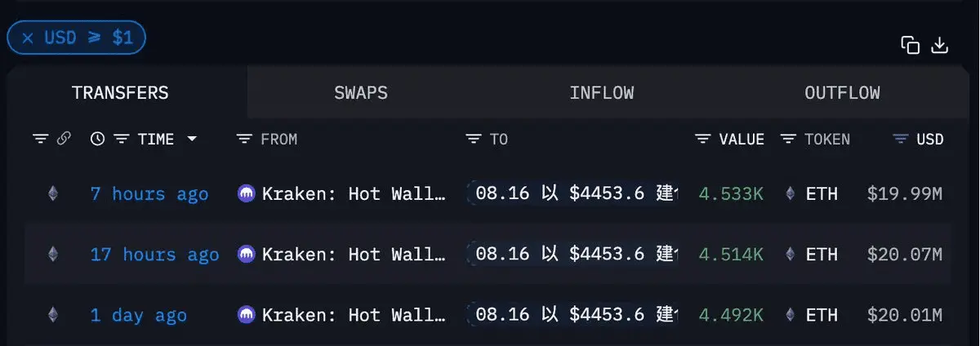The image size is (980, 346).
Task: Open the 7 hours ago transaction link
Action: coord(149,194)
